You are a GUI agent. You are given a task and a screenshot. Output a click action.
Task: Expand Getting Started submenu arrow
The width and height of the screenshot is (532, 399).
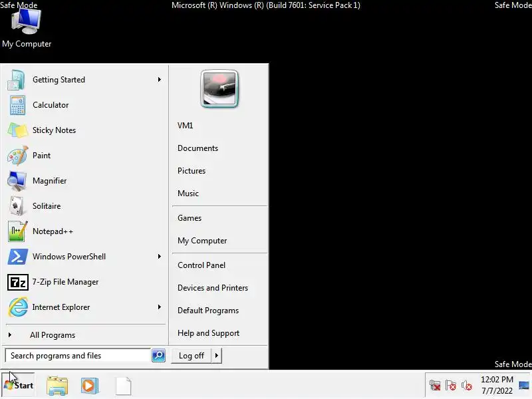(160, 80)
